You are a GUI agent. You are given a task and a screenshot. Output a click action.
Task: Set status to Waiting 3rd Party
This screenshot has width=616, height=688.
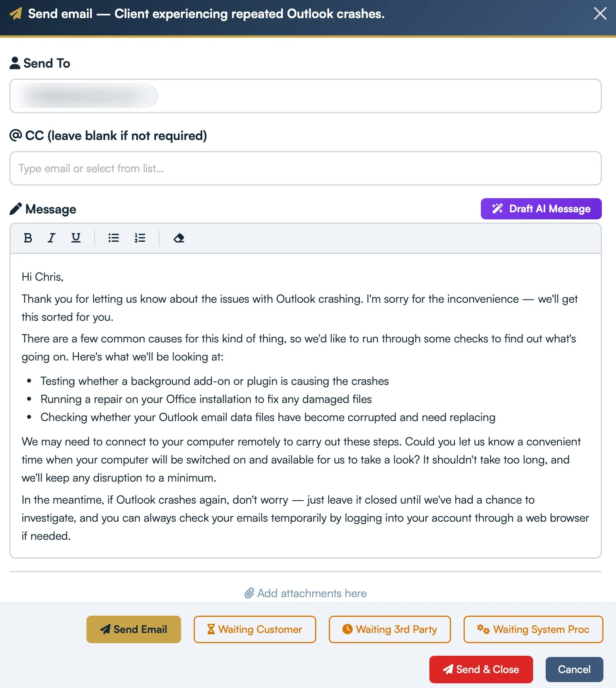pyautogui.click(x=389, y=629)
